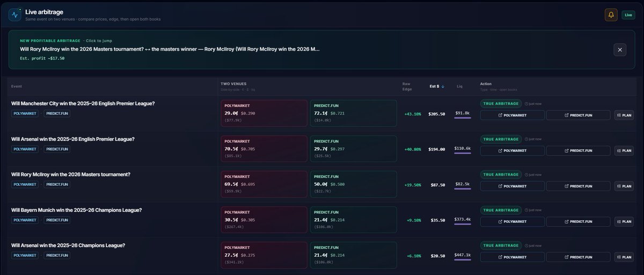Click Polymarket 30.5¢ price card for Bayern Munich
Image resolution: width=644 pixels, height=275 pixels.
(x=264, y=220)
